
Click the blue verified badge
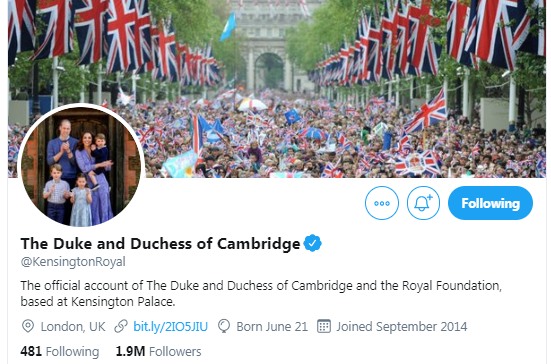(x=312, y=243)
